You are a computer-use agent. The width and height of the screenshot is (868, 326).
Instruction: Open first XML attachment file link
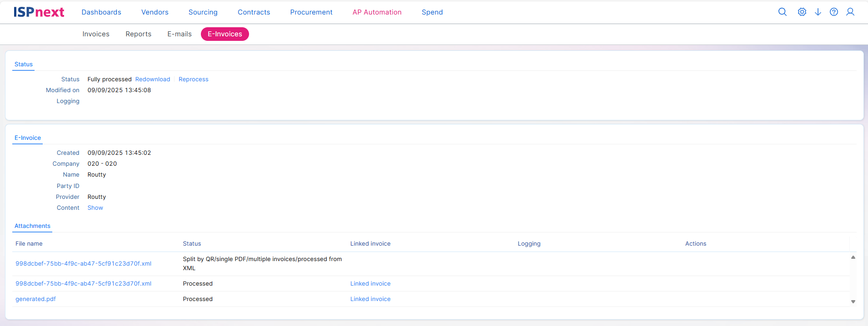click(83, 264)
